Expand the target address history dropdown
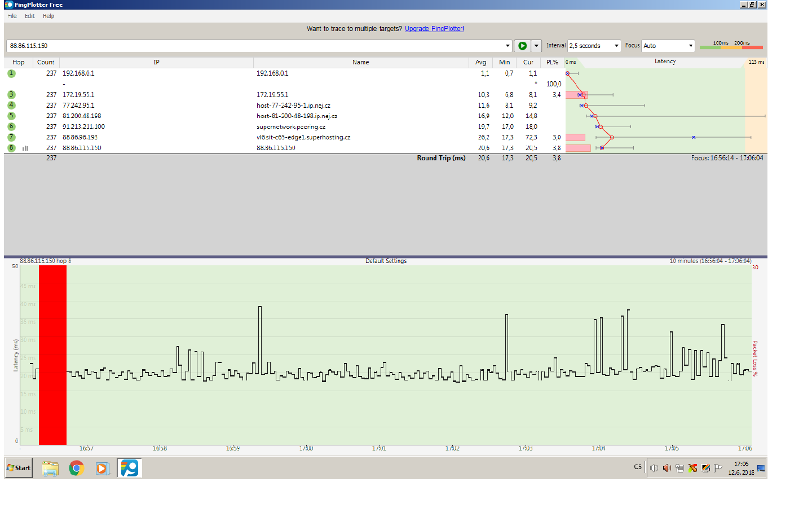The width and height of the screenshot is (812, 508). coord(507,46)
